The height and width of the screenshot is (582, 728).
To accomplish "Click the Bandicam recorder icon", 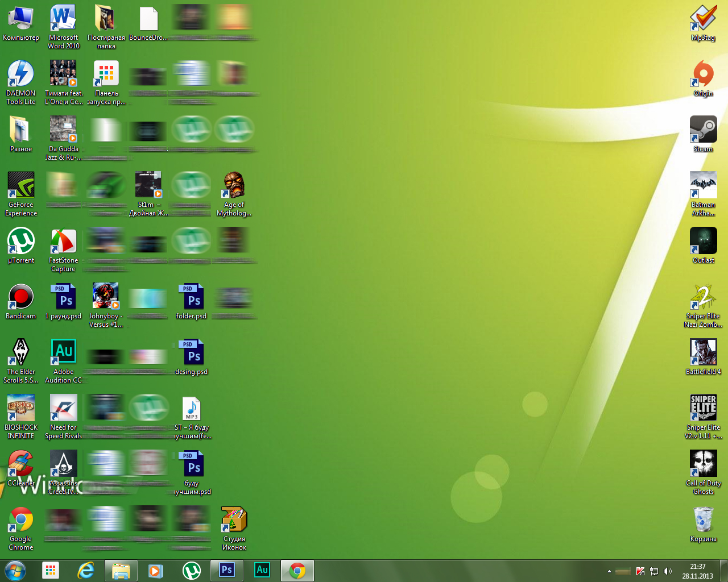I will 21,297.
